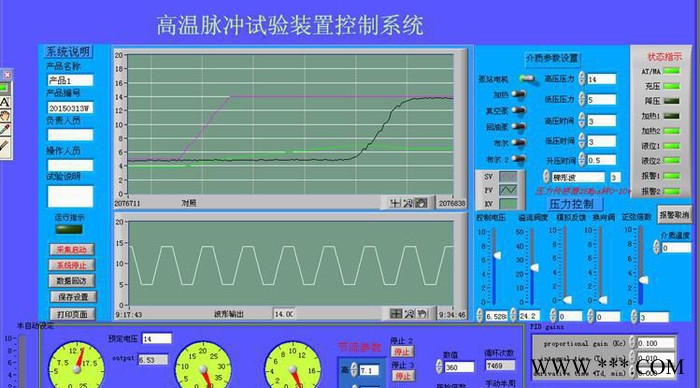
Task: Select pan hand tool on upper graph
Action: pos(421,203)
